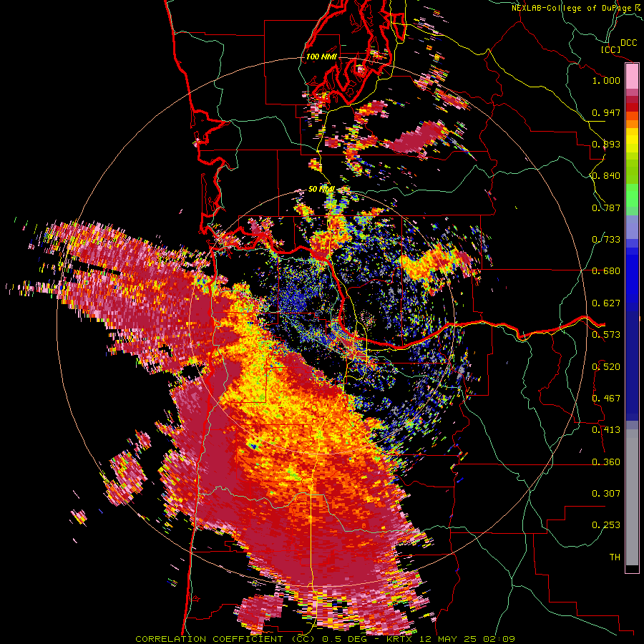
Task: Click the [CC] legend unit label
Action: (610, 49)
